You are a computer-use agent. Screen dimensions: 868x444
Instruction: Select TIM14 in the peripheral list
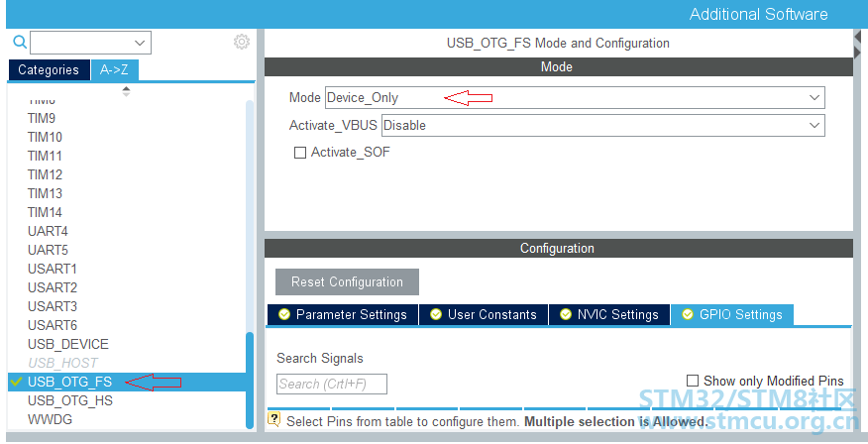click(x=45, y=212)
